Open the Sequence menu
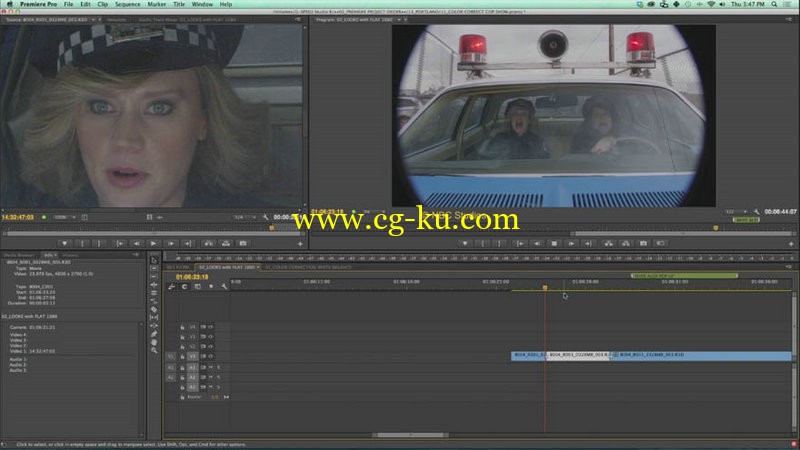Image resolution: width=800 pixels, height=450 pixels. click(128, 4)
